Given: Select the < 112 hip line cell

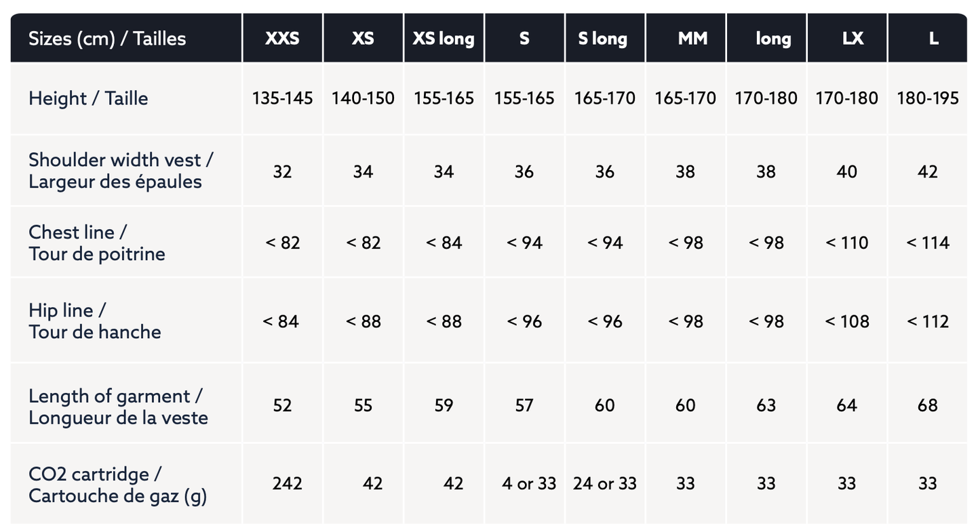Looking at the screenshot, I should coord(927,321).
